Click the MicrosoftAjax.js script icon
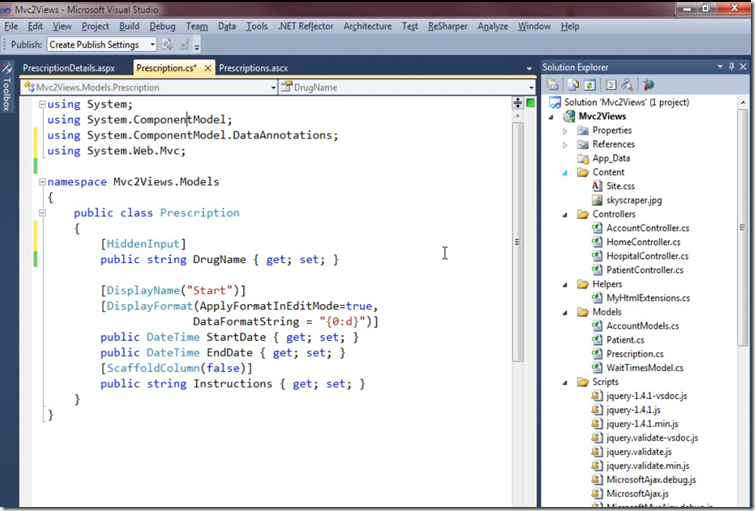The image size is (755, 511). pos(597,493)
